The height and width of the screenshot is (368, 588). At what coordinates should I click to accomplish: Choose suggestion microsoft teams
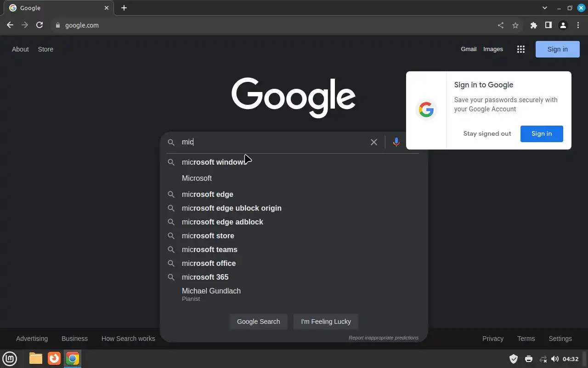pos(294,249)
